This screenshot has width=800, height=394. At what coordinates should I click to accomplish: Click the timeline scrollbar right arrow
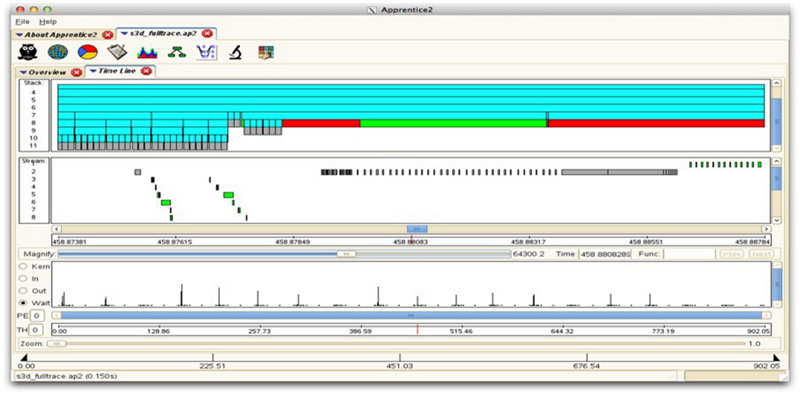[x=766, y=229]
